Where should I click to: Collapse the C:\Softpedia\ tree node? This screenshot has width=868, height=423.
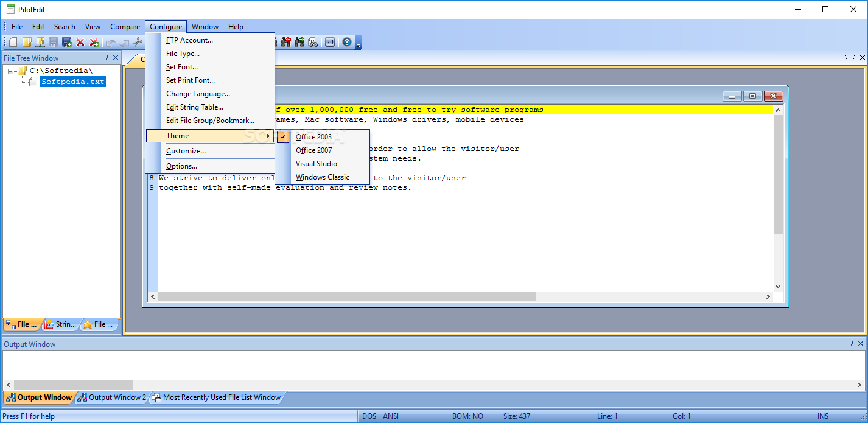point(11,71)
